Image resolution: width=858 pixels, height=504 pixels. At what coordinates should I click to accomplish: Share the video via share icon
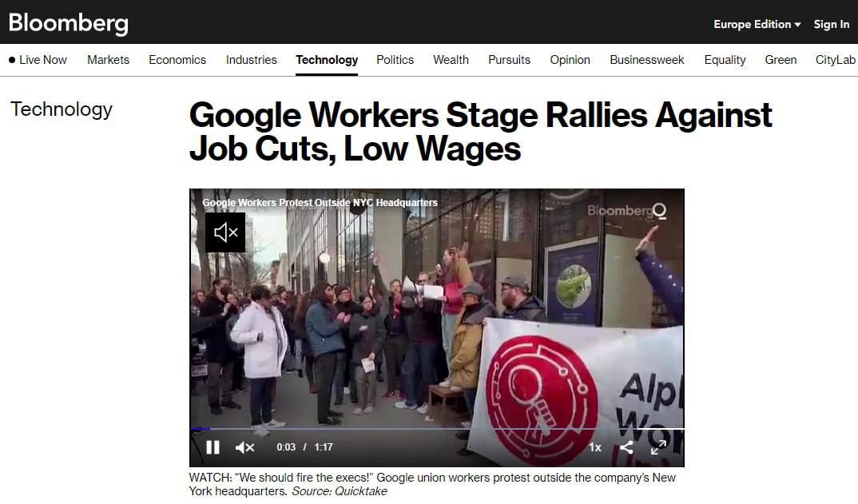coord(626,447)
